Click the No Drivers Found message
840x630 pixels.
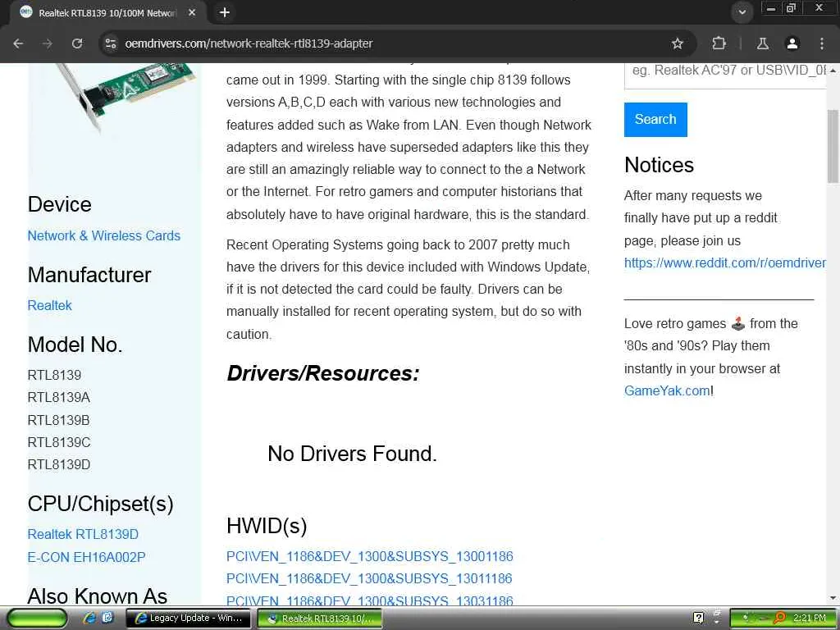(x=353, y=454)
